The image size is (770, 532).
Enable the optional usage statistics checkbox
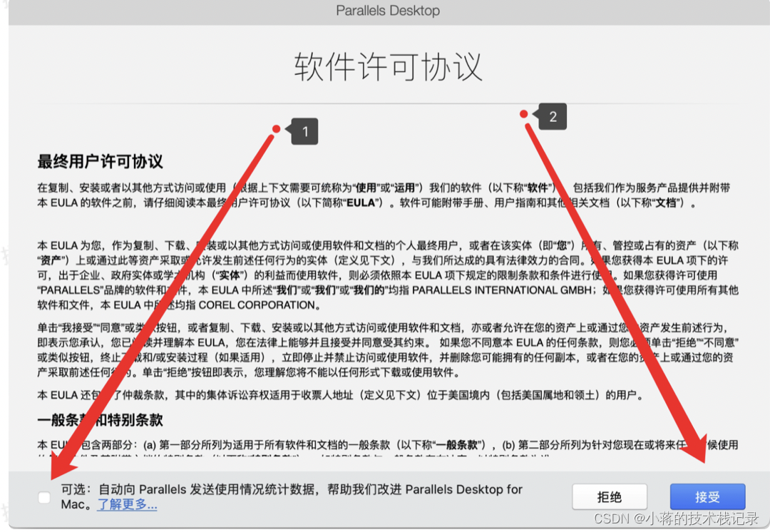(44, 497)
